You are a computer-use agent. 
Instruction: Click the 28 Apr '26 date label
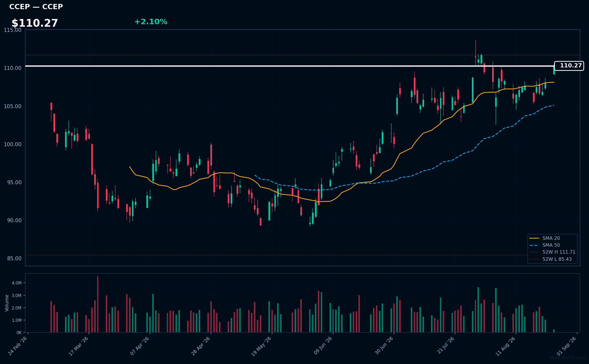point(200,346)
